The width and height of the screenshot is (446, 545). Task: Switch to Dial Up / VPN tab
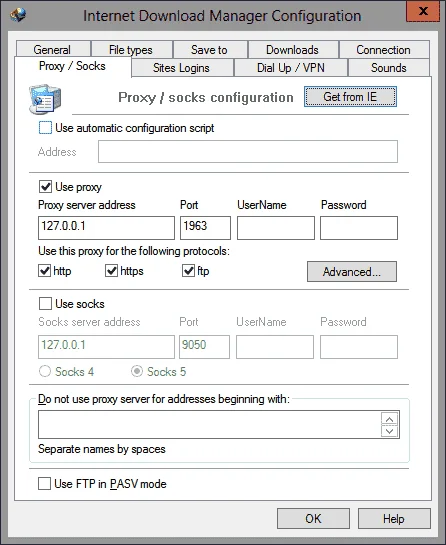point(291,68)
